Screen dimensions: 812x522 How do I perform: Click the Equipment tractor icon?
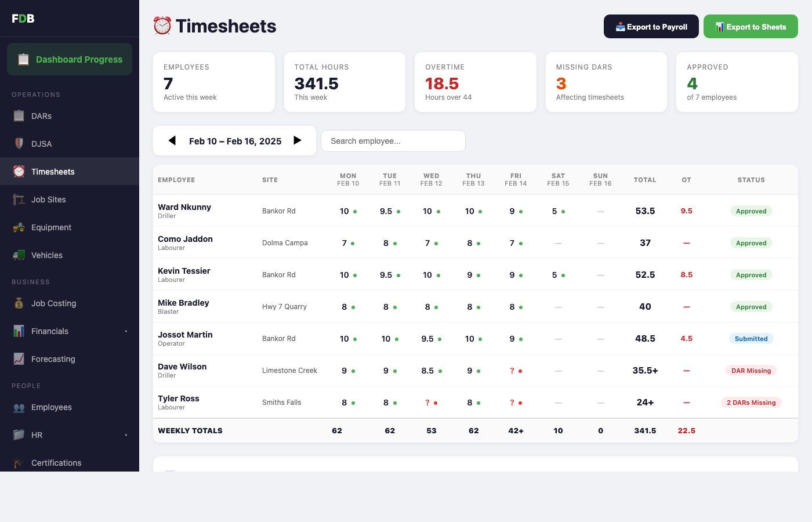(19, 227)
